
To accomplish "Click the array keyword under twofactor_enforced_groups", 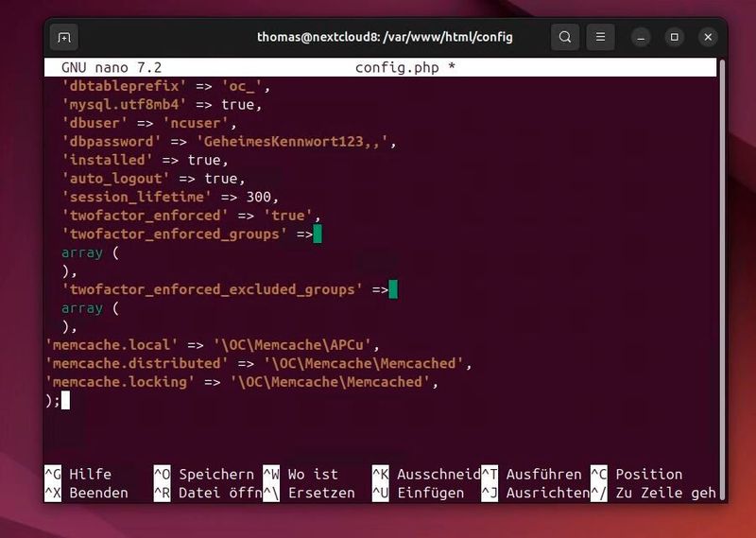I will (82, 252).
